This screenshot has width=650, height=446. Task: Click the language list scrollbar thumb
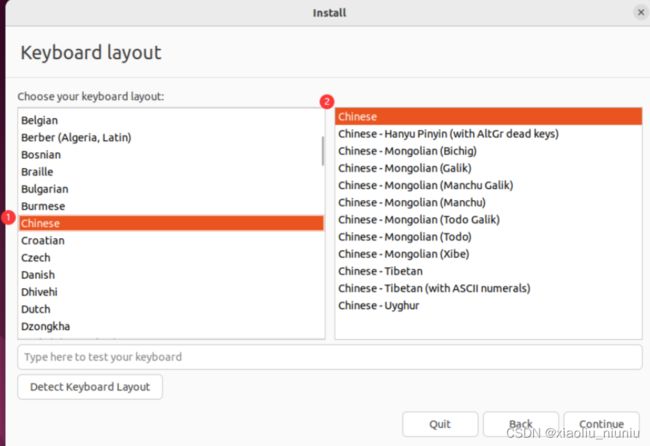[x=323, y=151]
